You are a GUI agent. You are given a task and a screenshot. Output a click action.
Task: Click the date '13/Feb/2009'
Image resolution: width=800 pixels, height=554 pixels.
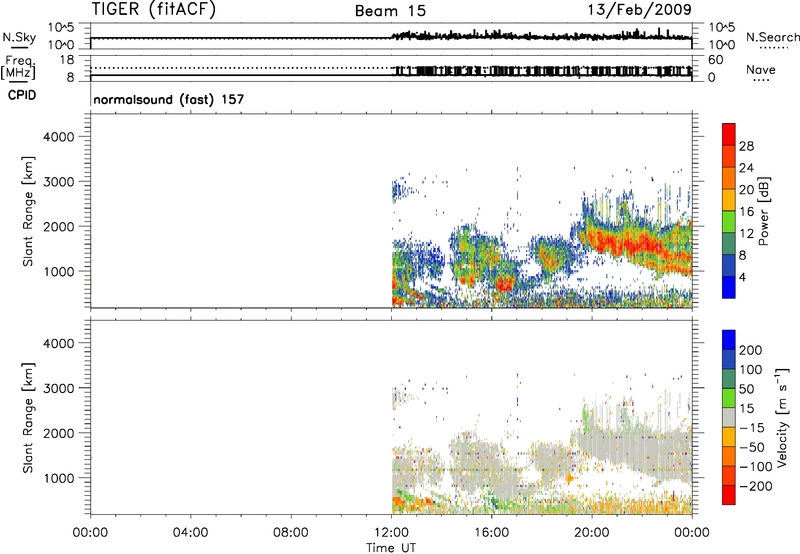(640, 9)
